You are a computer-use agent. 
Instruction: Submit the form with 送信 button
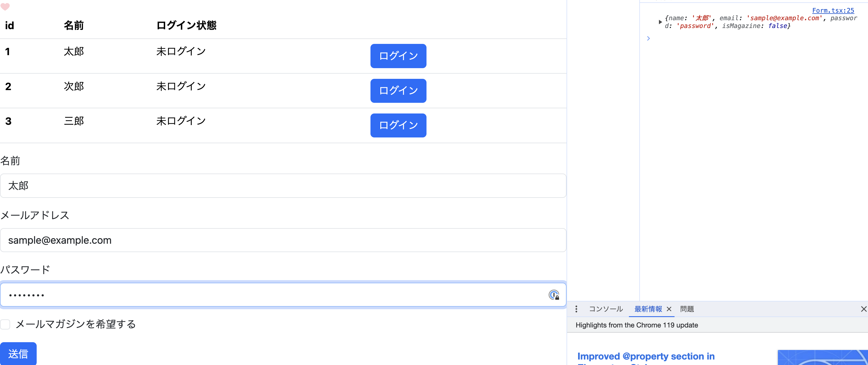(x=18, y=353)
